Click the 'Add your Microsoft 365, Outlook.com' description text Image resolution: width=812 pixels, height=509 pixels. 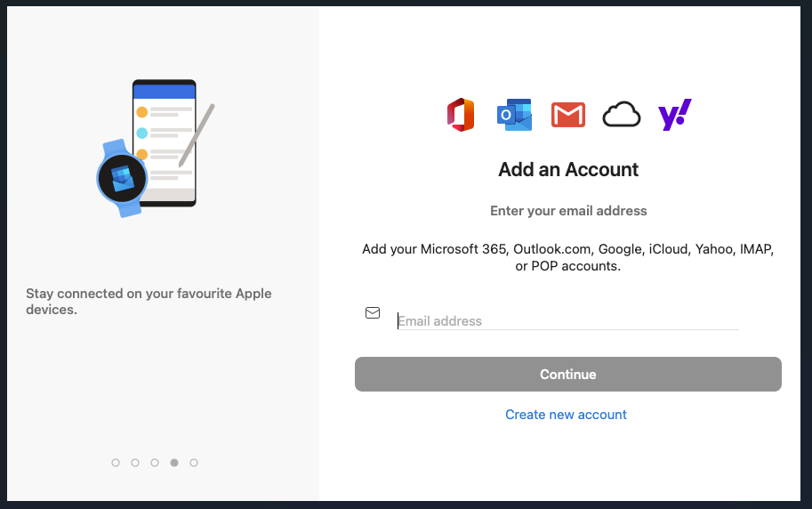(567, 257)
